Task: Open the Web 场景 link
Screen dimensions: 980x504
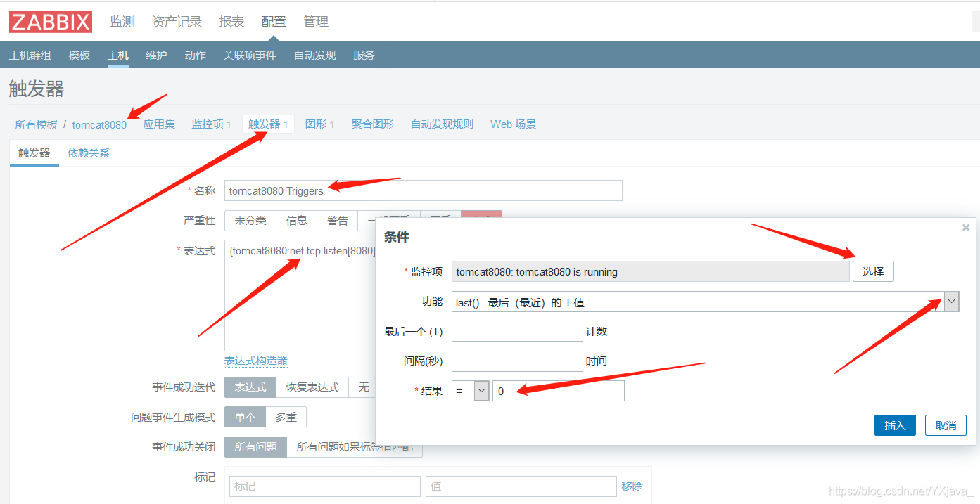Action: point(513,124)
